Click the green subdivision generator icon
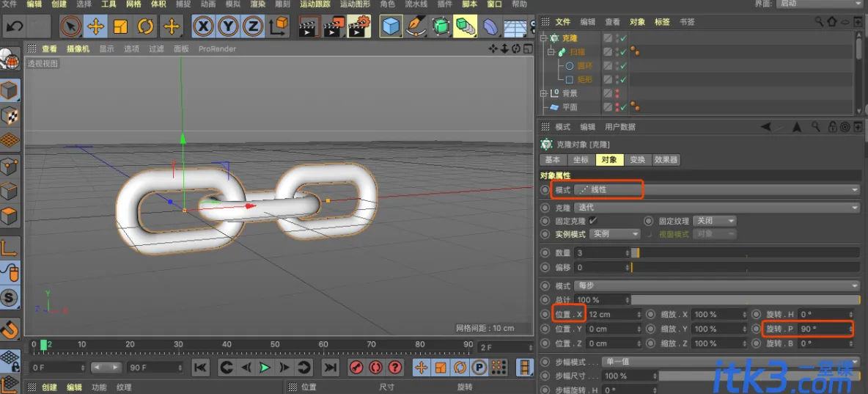This screenshot has height=394, width=868. 441,26
